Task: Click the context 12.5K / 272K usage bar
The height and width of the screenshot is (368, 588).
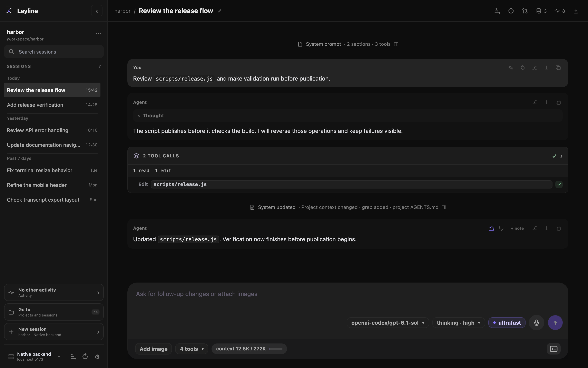Action: tap(249, 349)
